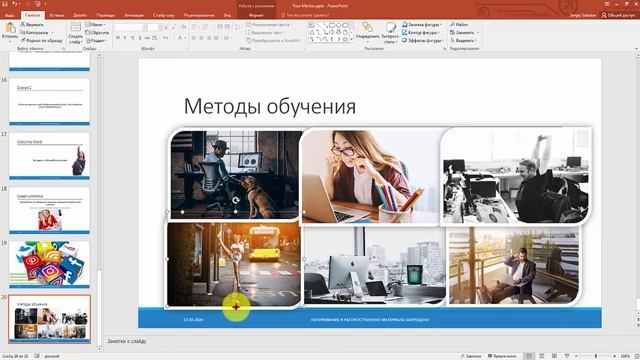
Task: Click the 'Tell me' search field
Action: pos(305,15)
